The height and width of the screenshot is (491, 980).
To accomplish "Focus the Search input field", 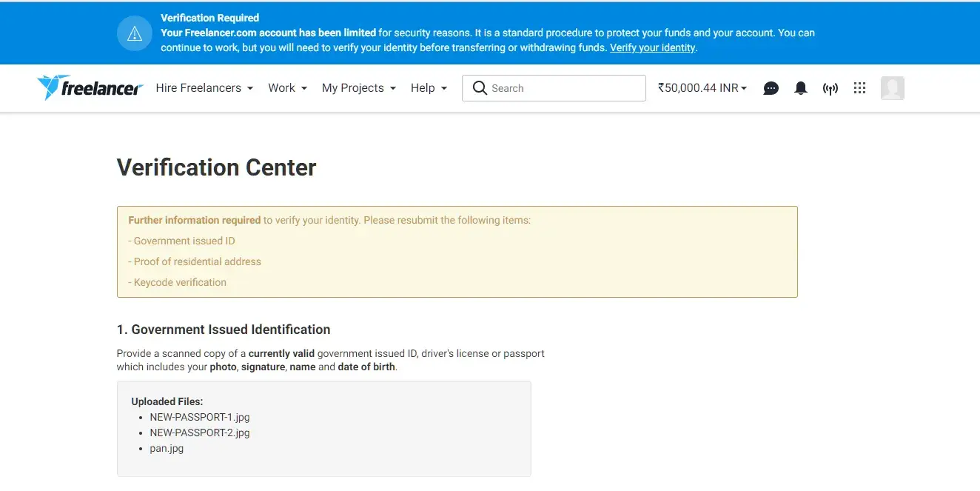I will [x=563, y=88].
